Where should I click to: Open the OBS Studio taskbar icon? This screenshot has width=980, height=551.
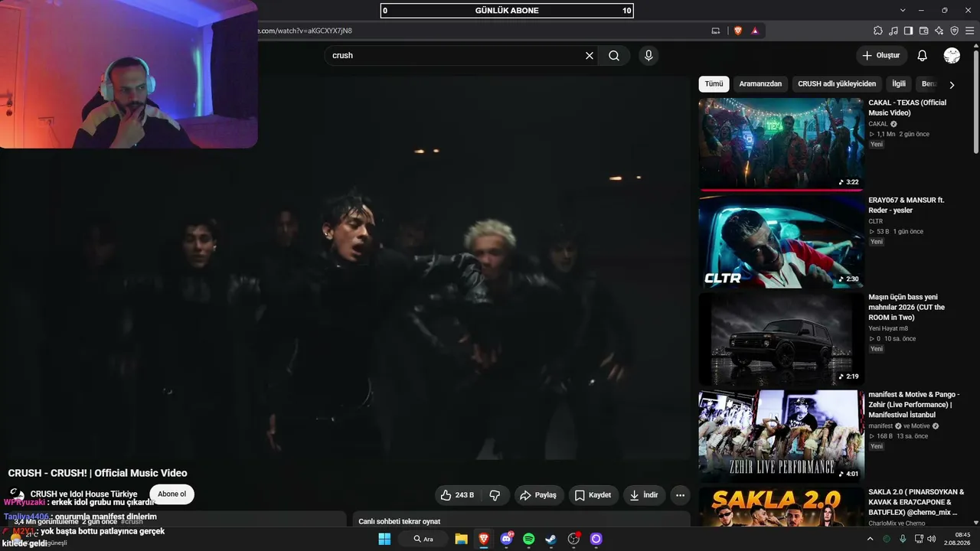(x=573, y=539)
